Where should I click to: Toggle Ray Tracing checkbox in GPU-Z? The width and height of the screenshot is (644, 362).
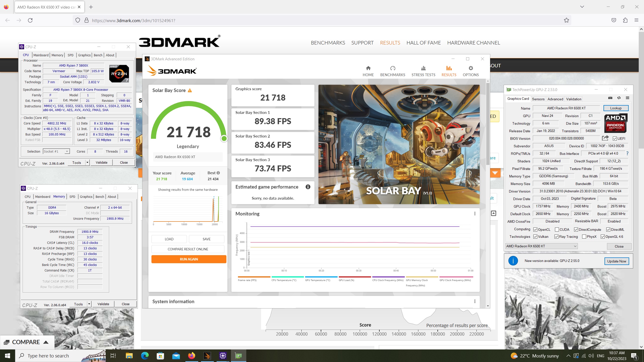pyautogui.click(x=556, y=237)
